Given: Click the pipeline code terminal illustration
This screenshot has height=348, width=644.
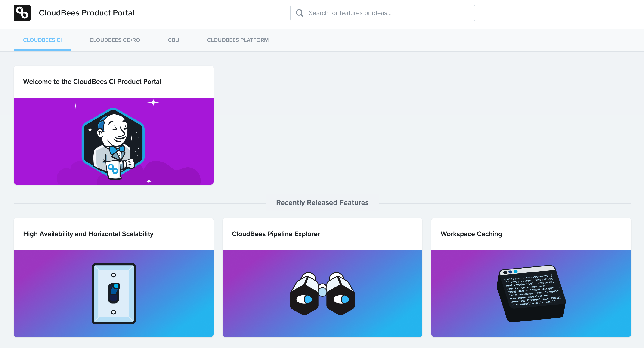Looking at the screenshot, I should point(531,293).
